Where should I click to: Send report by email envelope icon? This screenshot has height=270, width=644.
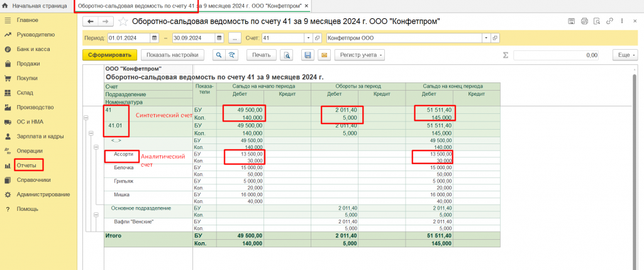coord(323,55)
